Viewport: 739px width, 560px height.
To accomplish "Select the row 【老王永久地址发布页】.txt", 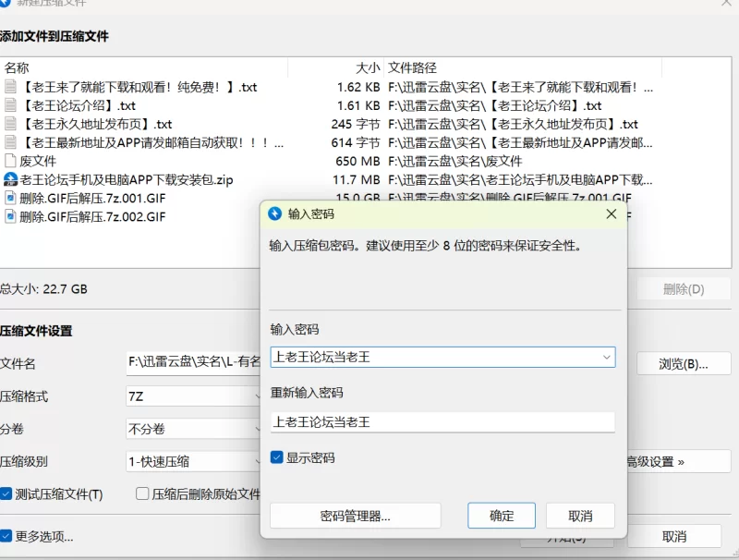I will click(x=97, y=124).
